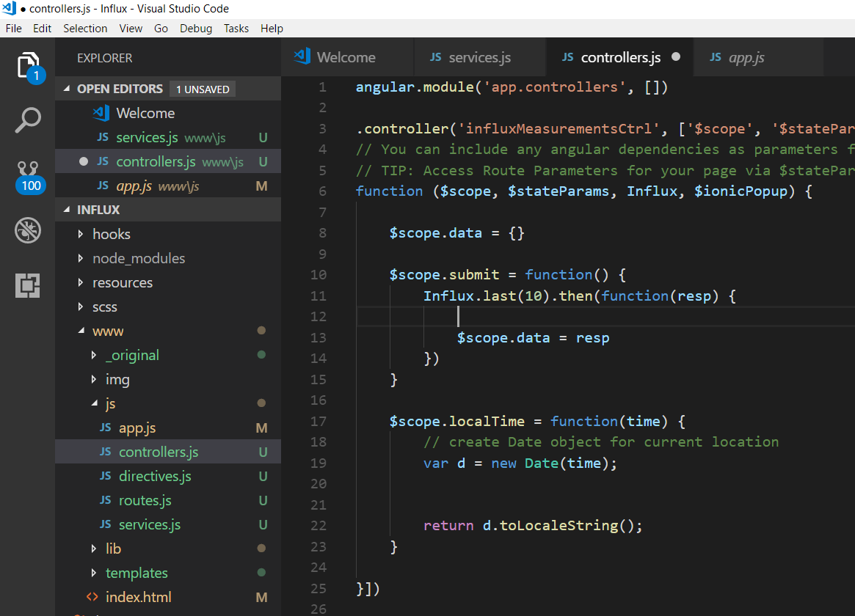The width and height of the screenshot is (855, 616).
Task: Open the Debug view icon
Action: (x=28, y=231)
